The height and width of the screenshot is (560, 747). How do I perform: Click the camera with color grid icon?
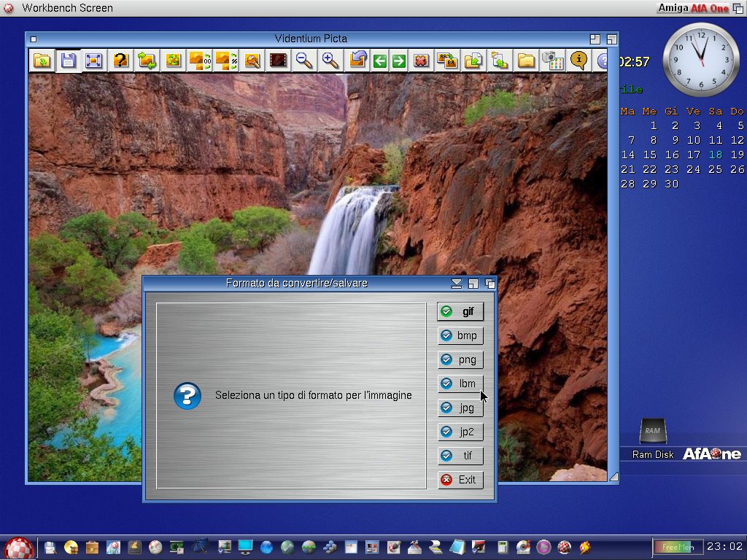[x=552, y=61]
